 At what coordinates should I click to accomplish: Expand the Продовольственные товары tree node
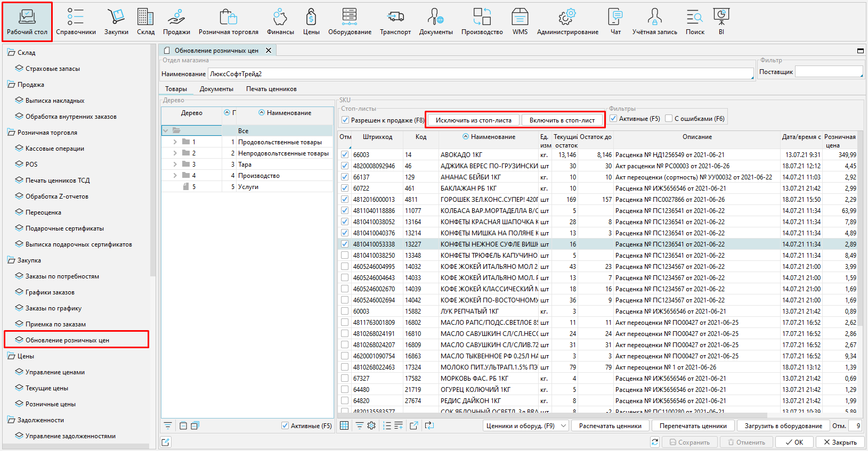[x=175, y=142]
